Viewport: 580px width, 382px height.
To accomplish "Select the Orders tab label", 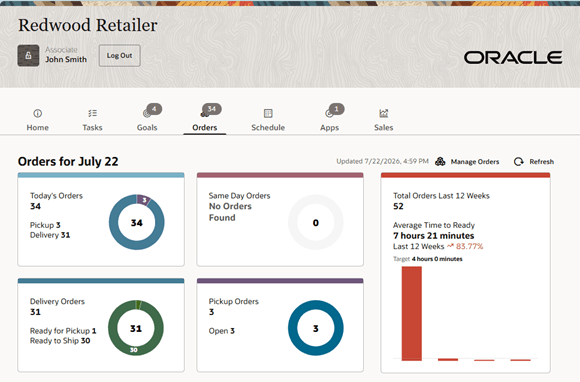I will (x=205, y=128).
